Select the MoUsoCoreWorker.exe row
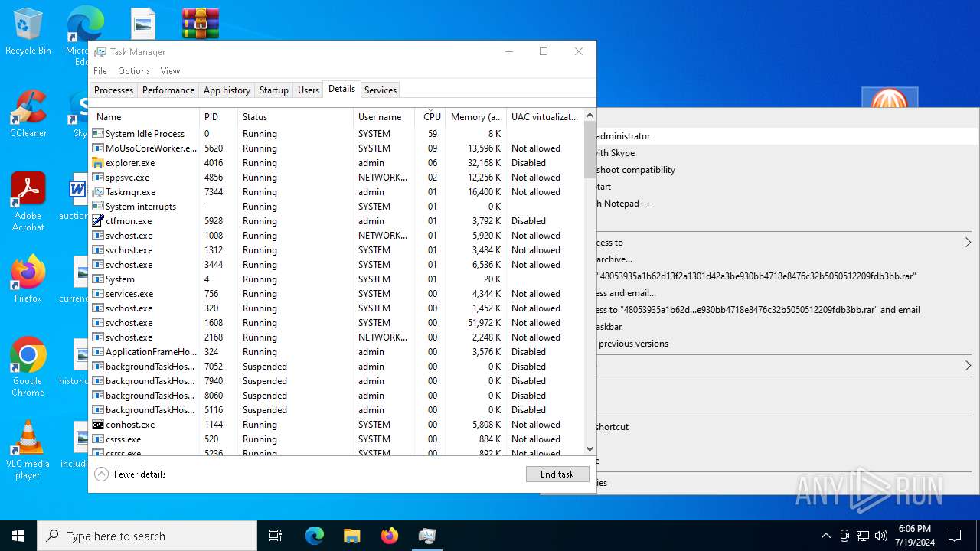The height and width of the screenshot is (551, 980). pos(336,148)
